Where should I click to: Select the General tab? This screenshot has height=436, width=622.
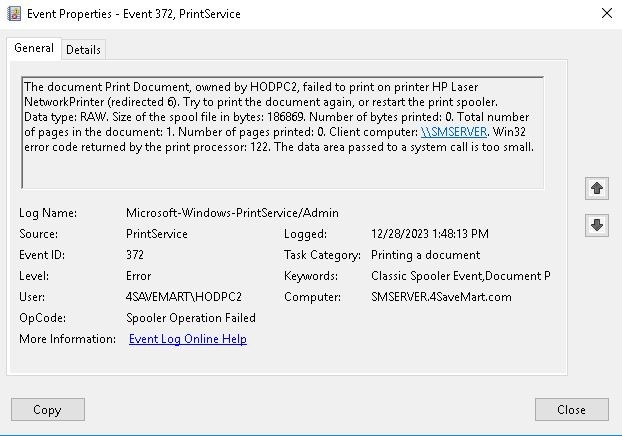34,48
